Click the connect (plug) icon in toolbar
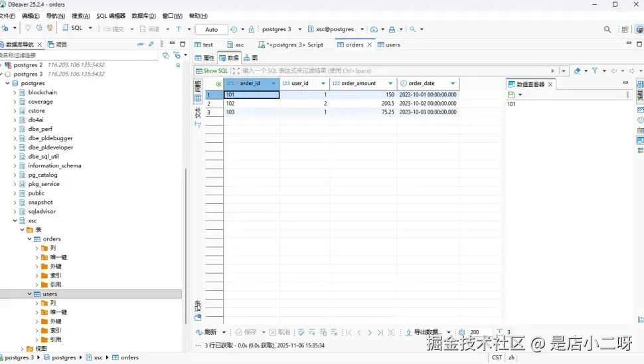The width and height of the screenshot is (644, 364). point(28,28)
